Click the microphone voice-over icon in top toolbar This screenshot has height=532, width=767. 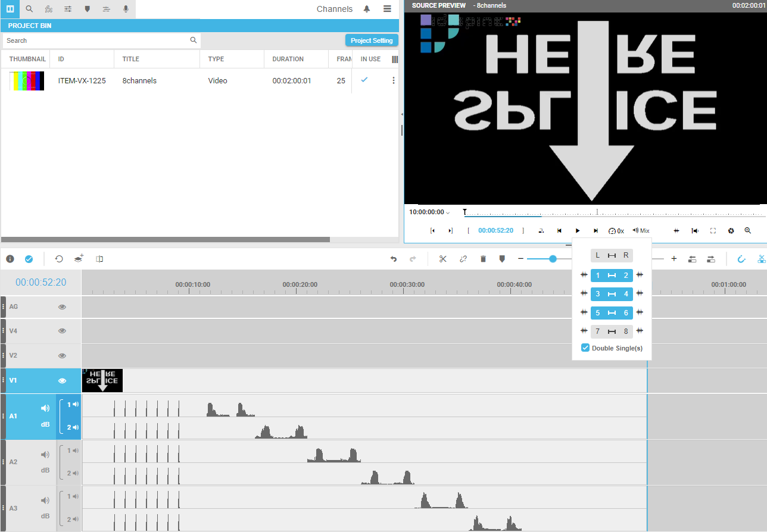click(126, 9)
